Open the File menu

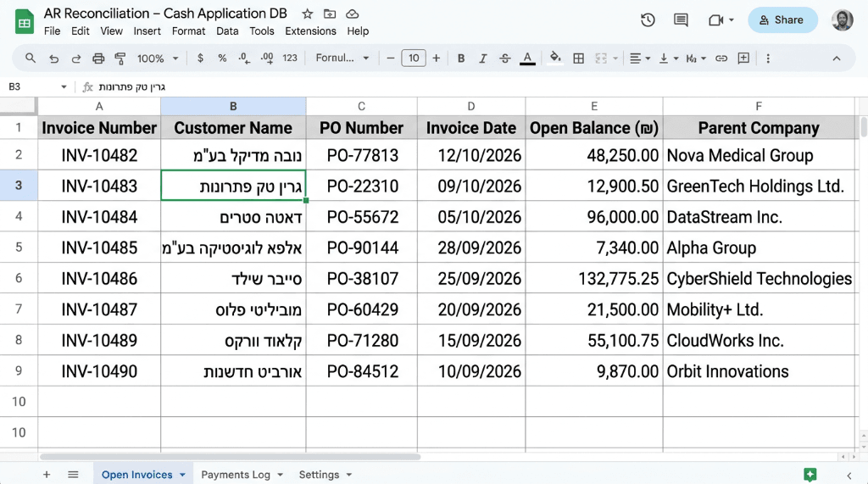52,31
